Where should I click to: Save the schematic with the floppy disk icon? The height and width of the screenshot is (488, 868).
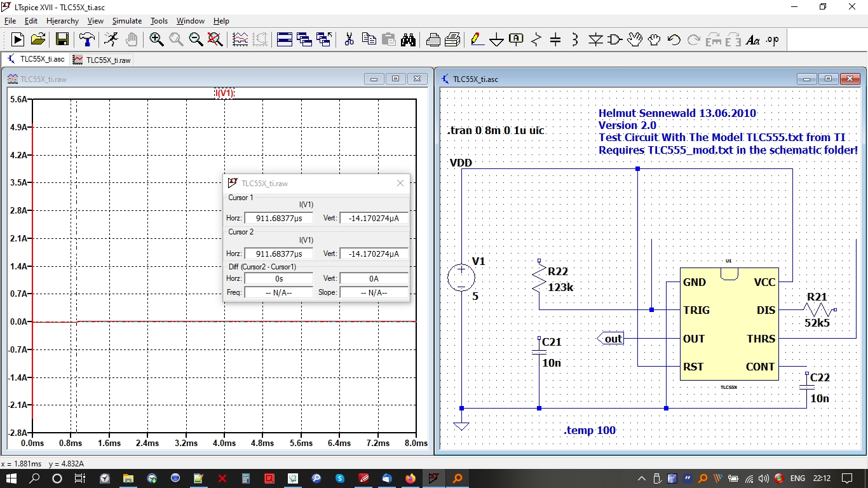tap(62, 39)
